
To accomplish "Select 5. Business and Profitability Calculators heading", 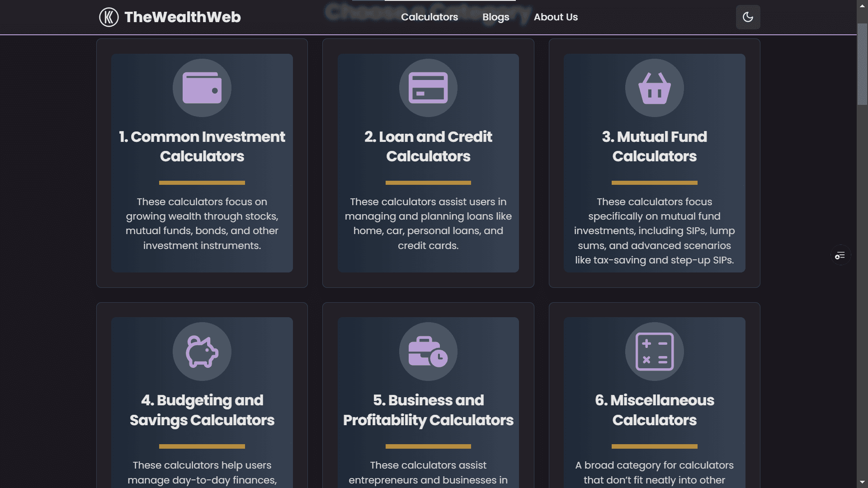I will (x=428, y=410).
